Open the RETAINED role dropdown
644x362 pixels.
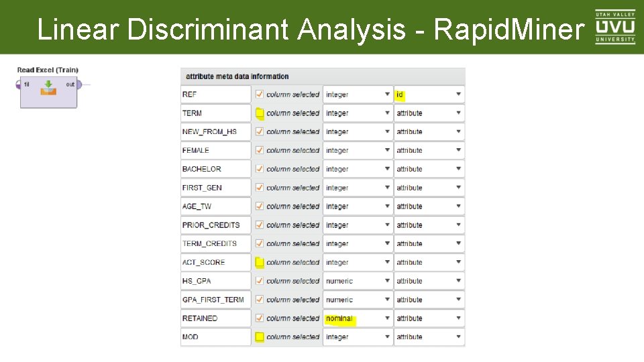429,318
